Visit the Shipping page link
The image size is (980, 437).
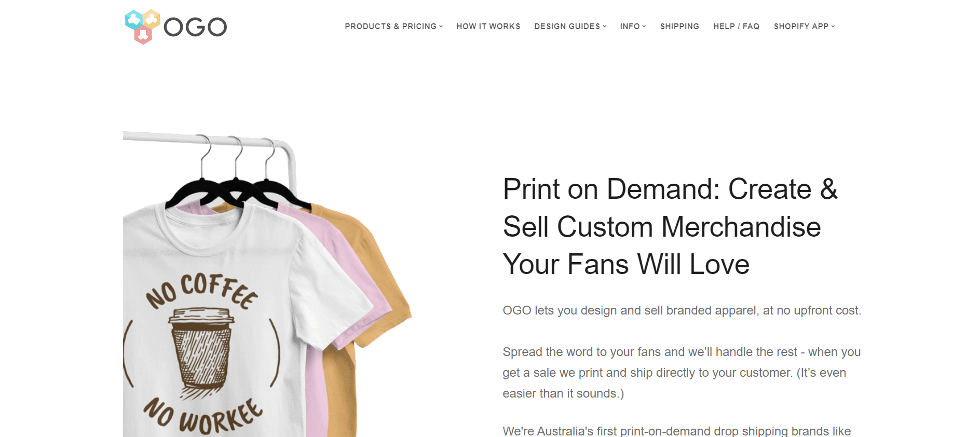pos(679,26)
